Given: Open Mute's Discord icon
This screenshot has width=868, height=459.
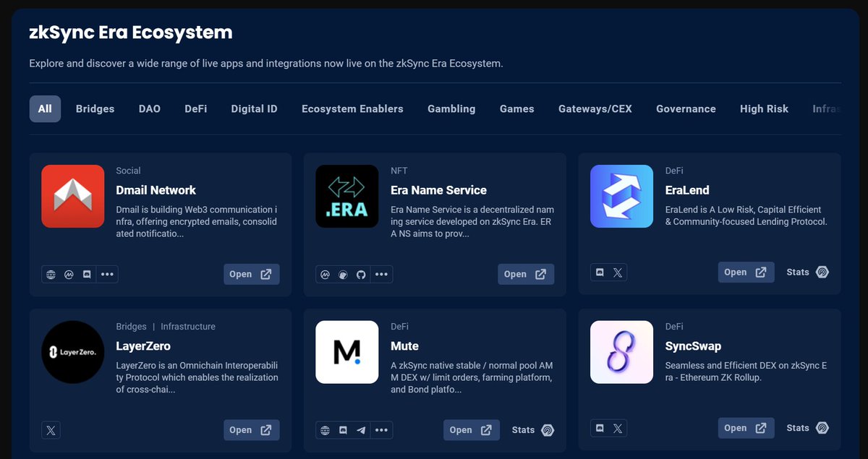Looking at the screenshot, I should 343,430.
